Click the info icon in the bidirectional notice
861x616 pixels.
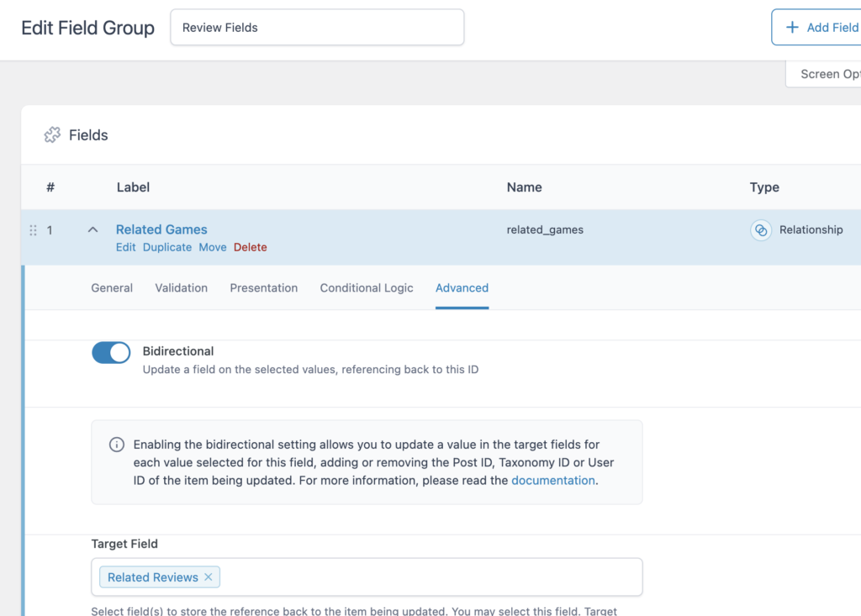116,445
